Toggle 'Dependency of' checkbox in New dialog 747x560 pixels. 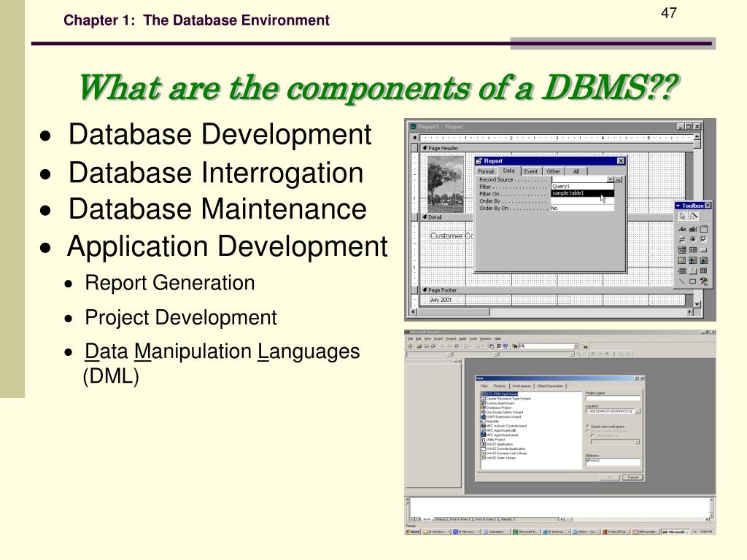tap(592, 435)
